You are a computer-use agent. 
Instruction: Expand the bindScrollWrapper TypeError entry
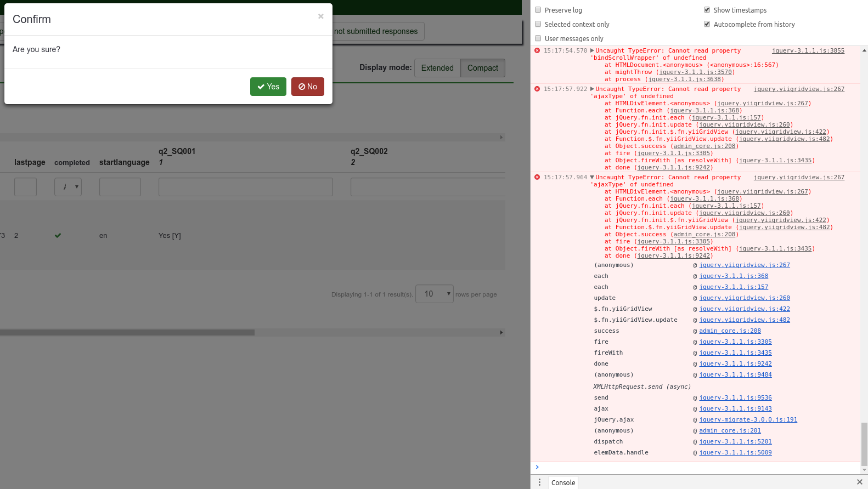[x=592, y=51]
